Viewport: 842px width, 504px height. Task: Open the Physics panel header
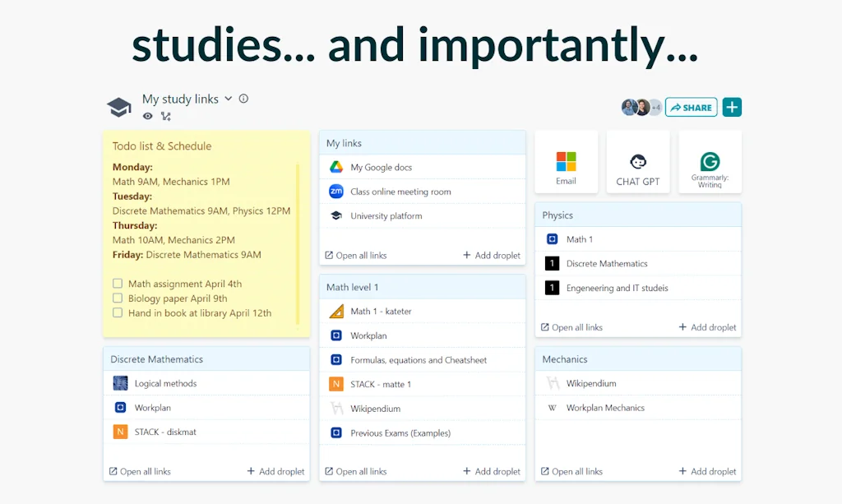[x=558, y=215]
